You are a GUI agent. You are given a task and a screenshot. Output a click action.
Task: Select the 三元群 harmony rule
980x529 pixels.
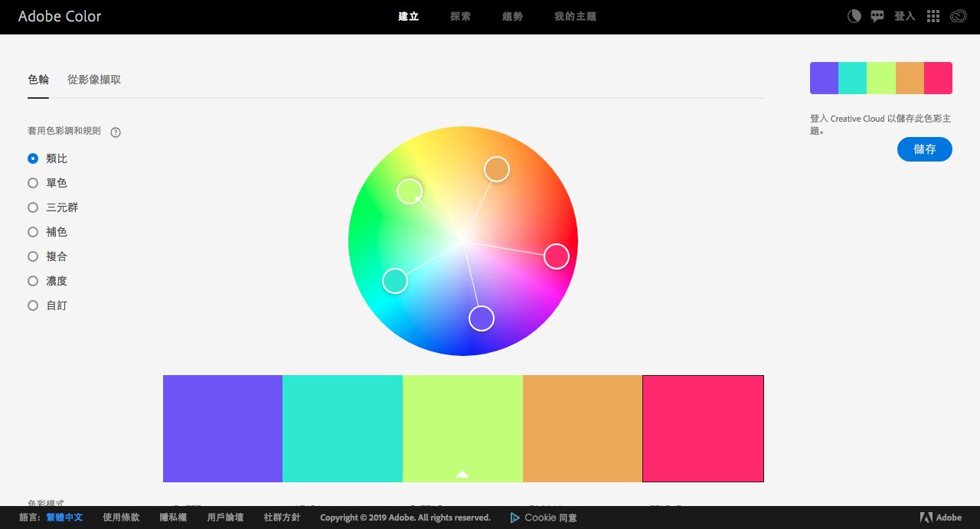(33, 207)
